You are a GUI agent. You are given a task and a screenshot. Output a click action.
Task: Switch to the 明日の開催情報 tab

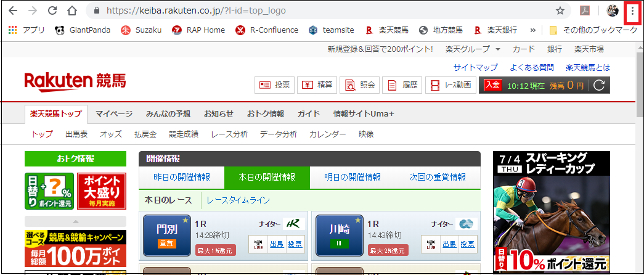click(x=353, y=178)
